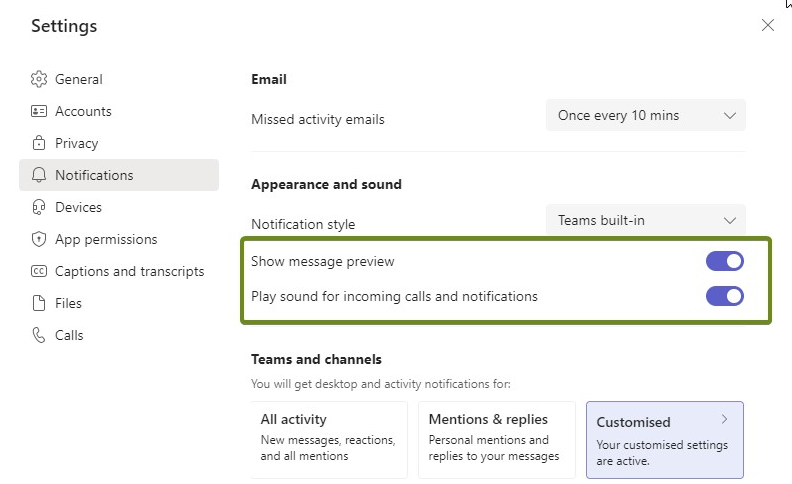
Task: Click the Devices headset icon
Action: 39,207
